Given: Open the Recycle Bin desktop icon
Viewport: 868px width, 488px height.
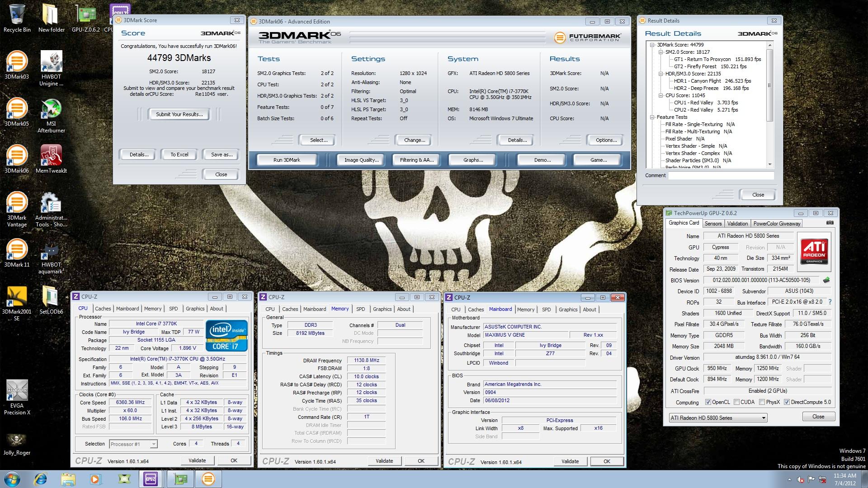Looking at the screenshot, I should pos(17,18).
